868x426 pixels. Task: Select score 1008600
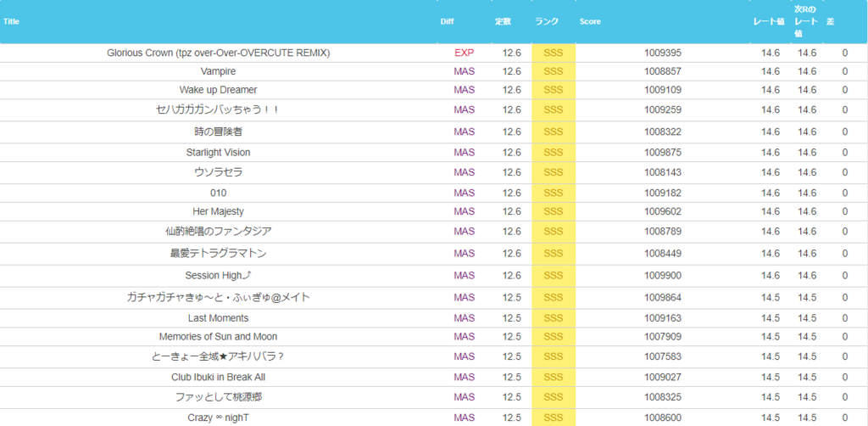pyautogui.click(x=663, y=418)
